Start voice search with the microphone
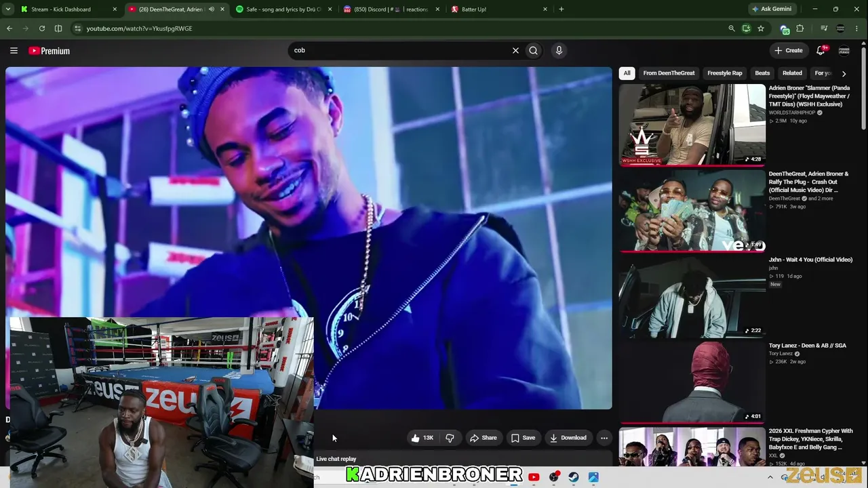Viewport: 868px width, 488px height. (559, 50)
